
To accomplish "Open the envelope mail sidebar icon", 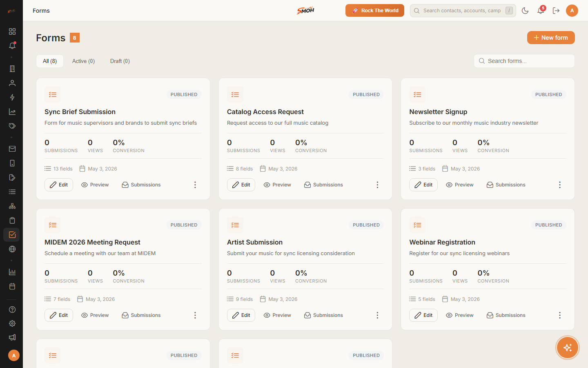I will pyautogui.click(x=12, y=149).
